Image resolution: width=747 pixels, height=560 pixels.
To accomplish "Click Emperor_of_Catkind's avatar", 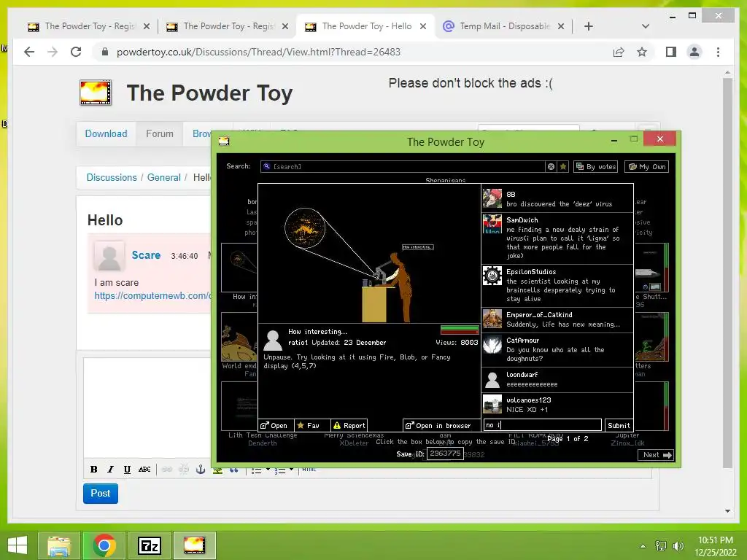I will point(492,319).
